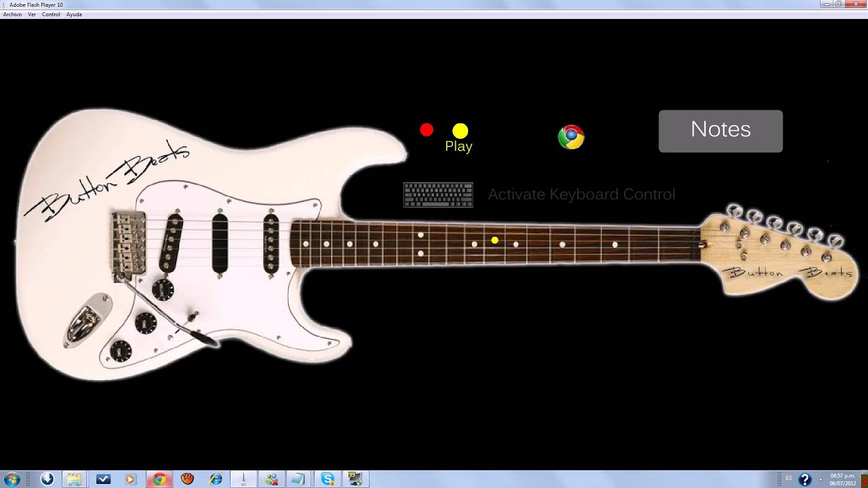Open Internet Explorer from the taskbar

pos(216,479)
